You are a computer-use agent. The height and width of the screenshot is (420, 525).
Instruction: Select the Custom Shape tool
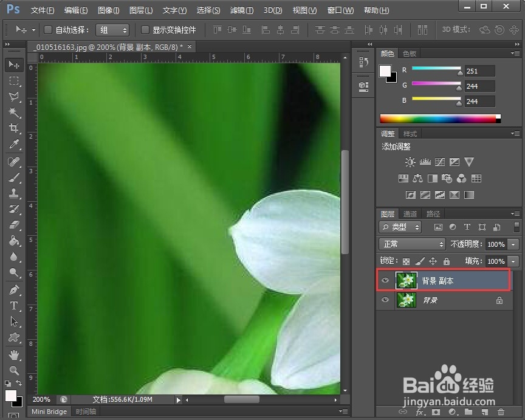(14, 337)
